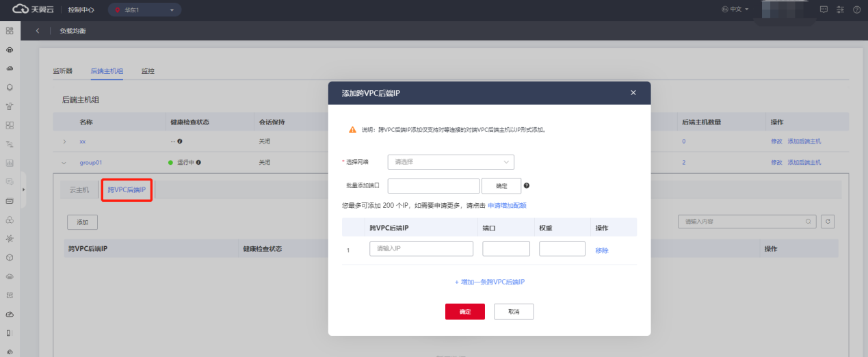Select the 跨VPC后端IP sub-tab
Image resolution: width=868 pixels, height=357 pixels.
tap(127, 189)
